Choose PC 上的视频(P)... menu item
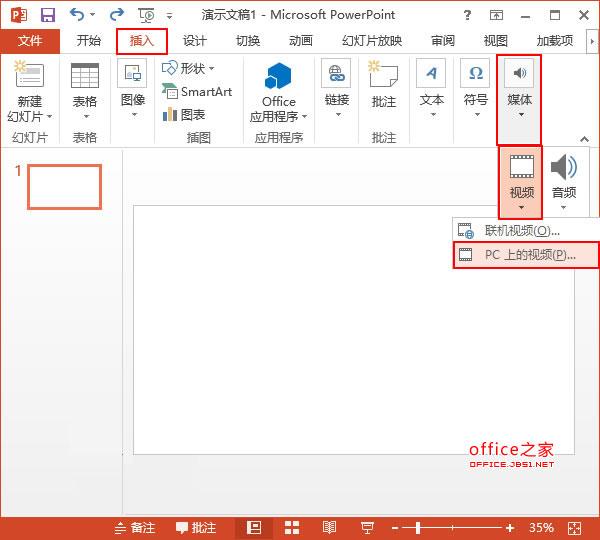 pyautogui.click(x=526, y=255)
